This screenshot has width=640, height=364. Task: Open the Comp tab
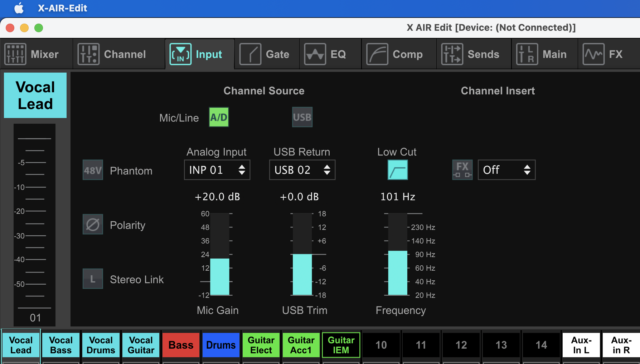point(399,54)
